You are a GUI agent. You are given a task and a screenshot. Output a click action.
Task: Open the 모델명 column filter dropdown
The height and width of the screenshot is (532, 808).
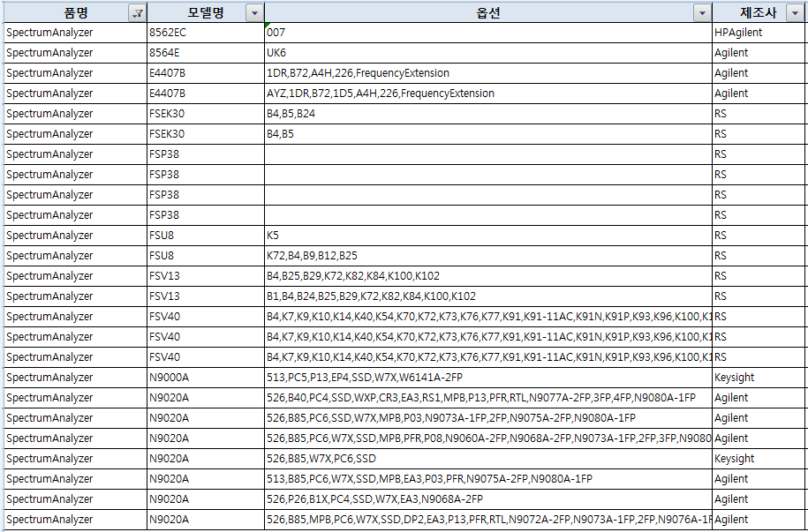tap(254, 13)
